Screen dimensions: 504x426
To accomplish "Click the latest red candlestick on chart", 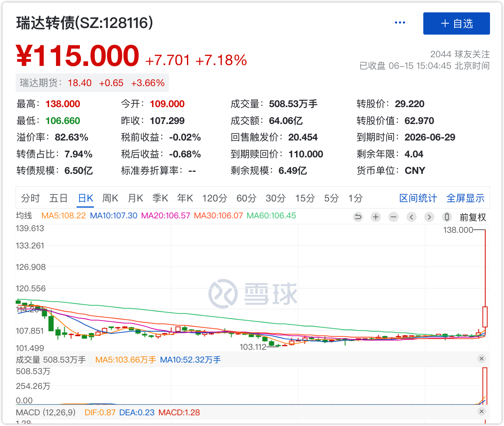I will coord(485,316).
